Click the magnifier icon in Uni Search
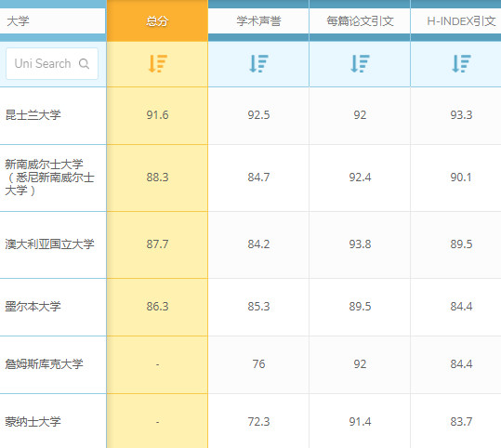 pos(84,63)
